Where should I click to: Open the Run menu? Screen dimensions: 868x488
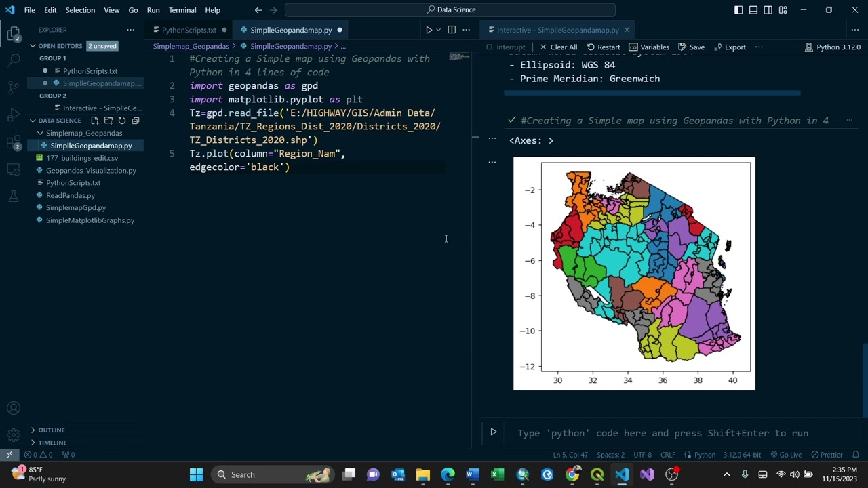coord(153,10)
